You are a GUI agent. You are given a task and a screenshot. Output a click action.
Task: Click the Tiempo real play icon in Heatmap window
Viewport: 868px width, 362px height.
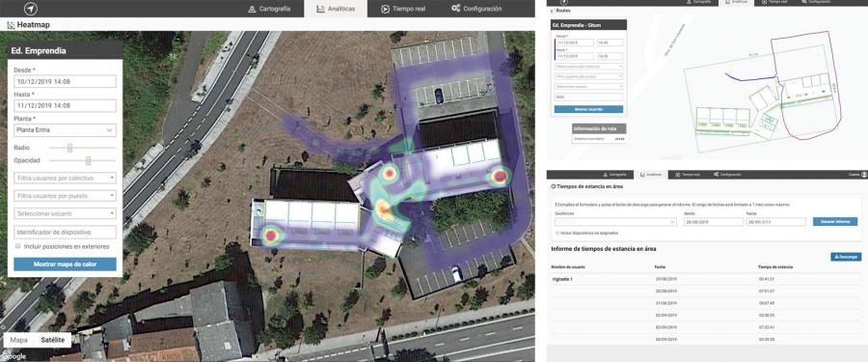tap(385, 9)
